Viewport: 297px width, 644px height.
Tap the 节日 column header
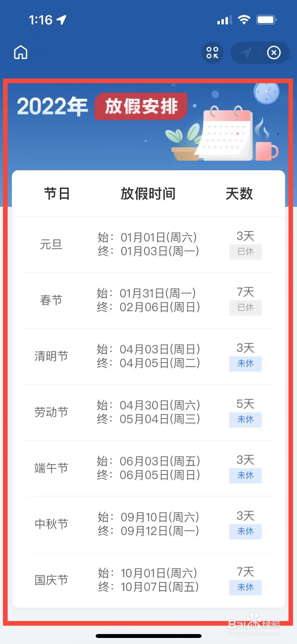coord(57,194)
